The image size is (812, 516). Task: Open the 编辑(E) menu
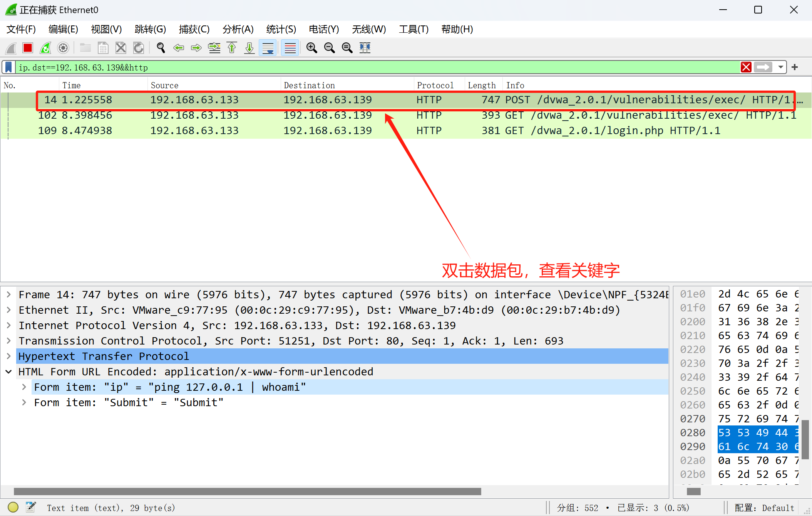tap(64, 29)
